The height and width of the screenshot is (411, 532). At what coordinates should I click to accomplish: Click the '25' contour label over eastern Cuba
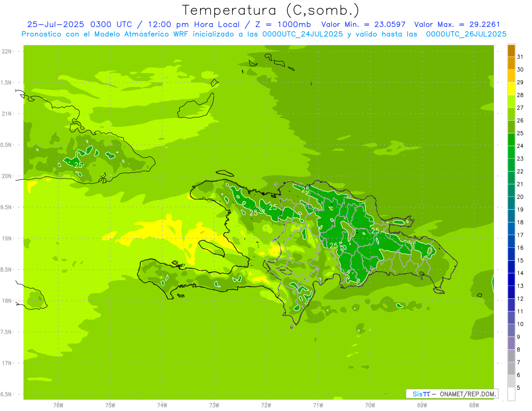[78, 165]
